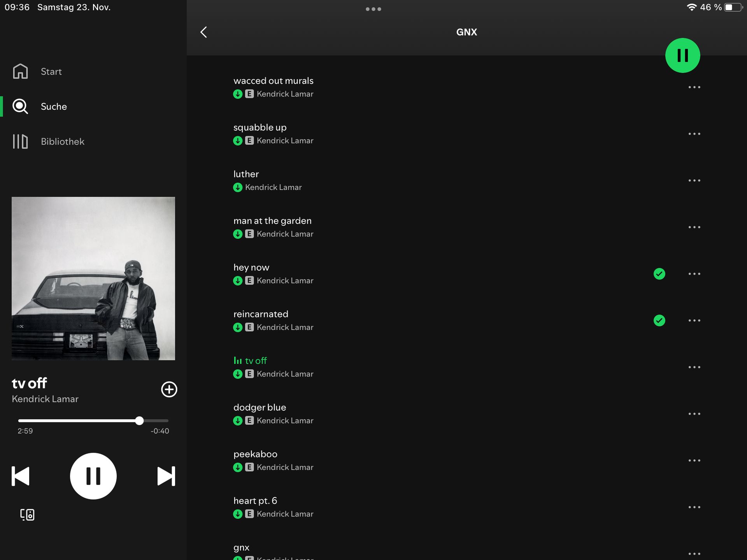
Task: Play the track squabble up
Action: (x=260, y=128)
